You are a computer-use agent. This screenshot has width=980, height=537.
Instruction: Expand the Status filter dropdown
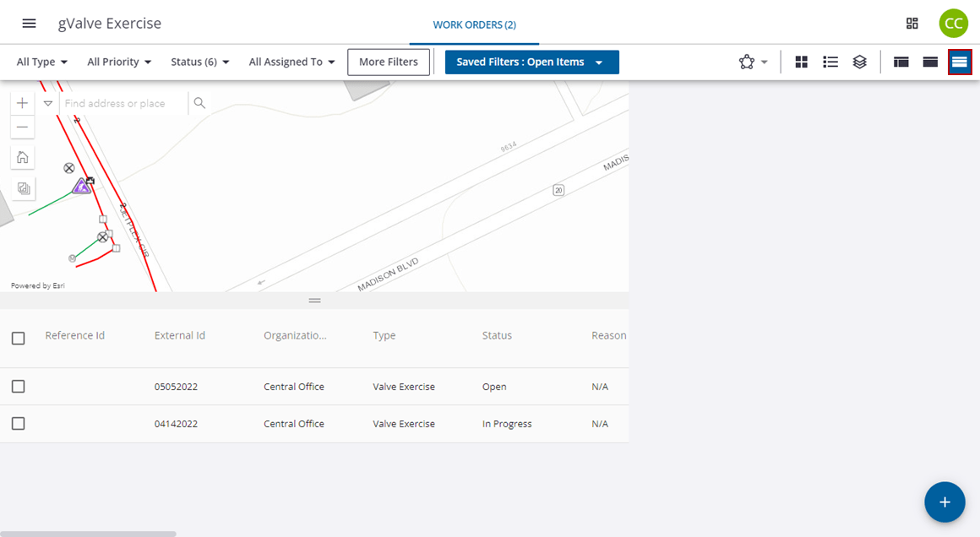pos(199,62)
